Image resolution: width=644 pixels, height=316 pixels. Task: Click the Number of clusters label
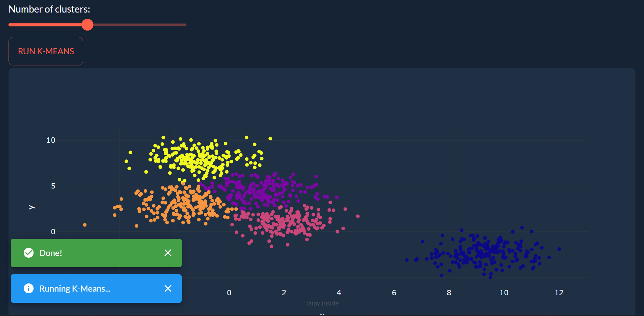pyautogui.click(x=49, y=9)
